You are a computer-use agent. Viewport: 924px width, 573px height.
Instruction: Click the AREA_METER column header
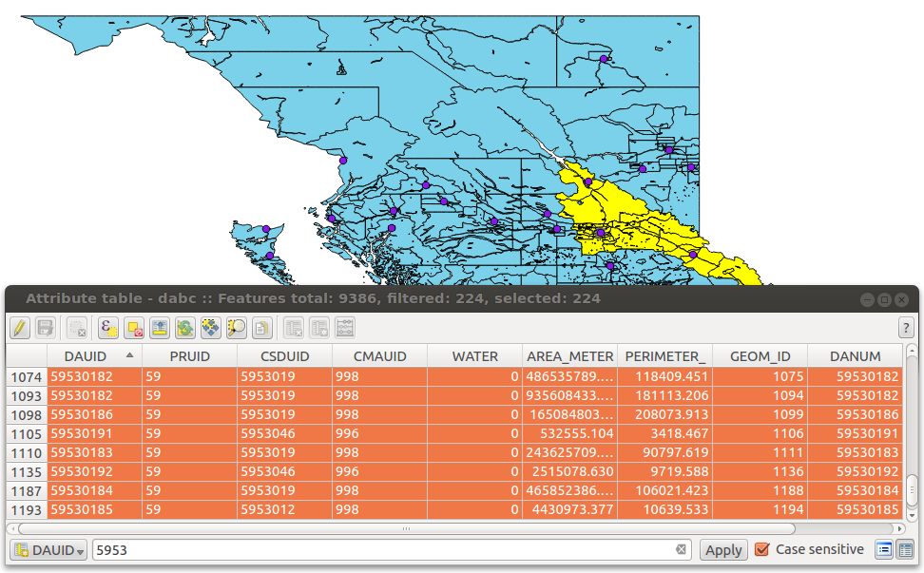click(x=569, y=356)
